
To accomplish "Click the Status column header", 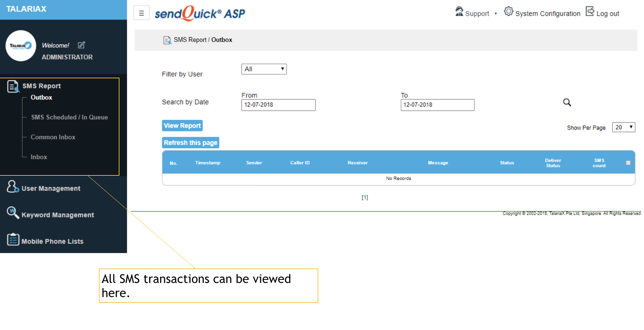I will pyautogui.click(x=507, y=163).
